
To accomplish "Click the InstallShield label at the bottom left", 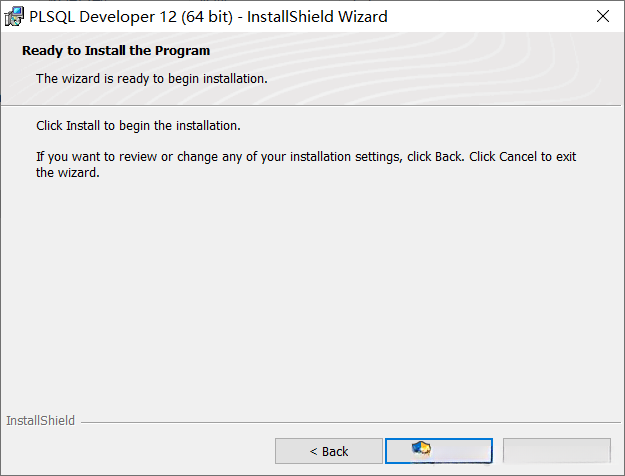I will click(x=40, y=421).
